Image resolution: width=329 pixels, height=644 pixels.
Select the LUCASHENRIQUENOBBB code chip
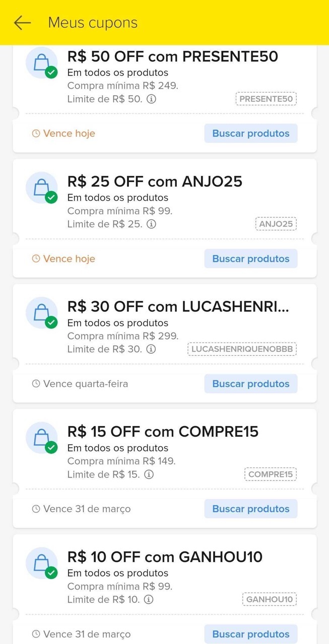click(242, 349)
